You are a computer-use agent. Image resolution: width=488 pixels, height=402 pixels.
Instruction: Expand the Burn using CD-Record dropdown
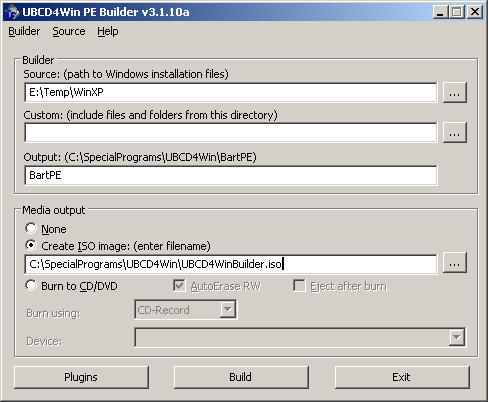coord(228,310)
